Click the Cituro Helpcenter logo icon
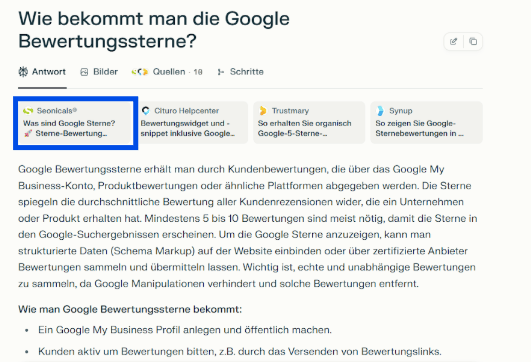This screenshot has width=531, height=362. [x=146, y=111]
